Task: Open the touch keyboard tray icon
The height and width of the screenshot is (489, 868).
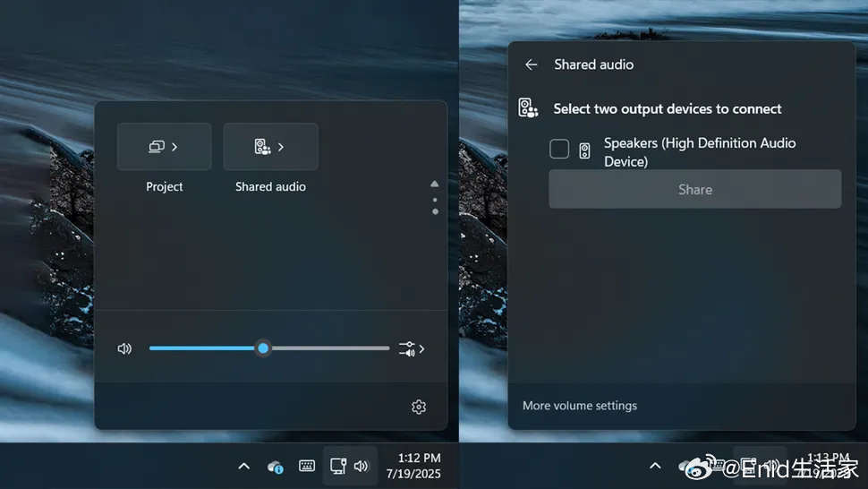Action: [307, 466]
